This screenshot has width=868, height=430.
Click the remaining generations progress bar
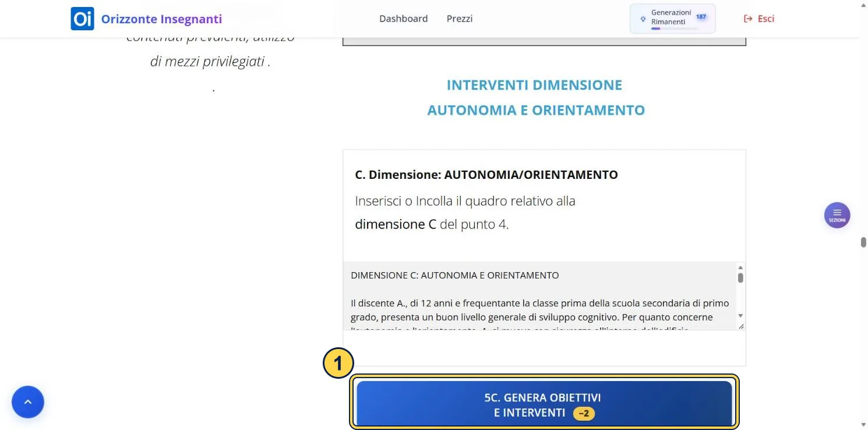[674, 28]
